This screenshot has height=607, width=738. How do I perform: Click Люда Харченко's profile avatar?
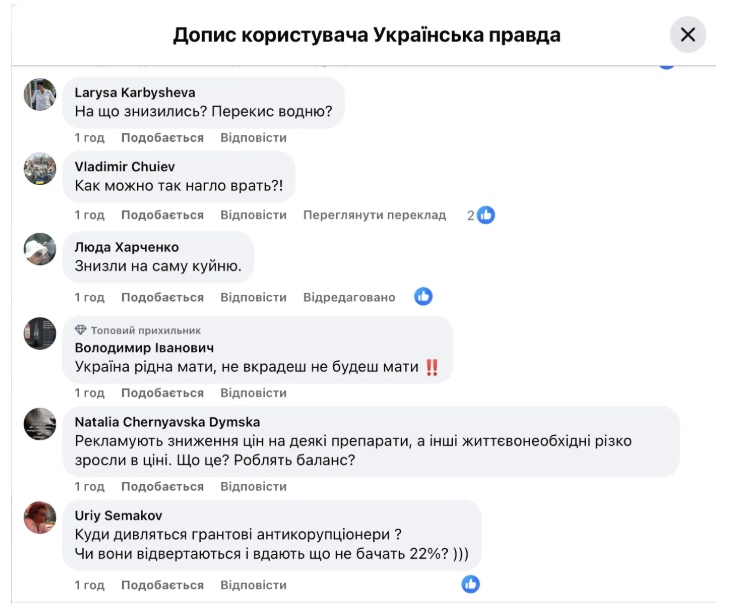click(40, 249)
